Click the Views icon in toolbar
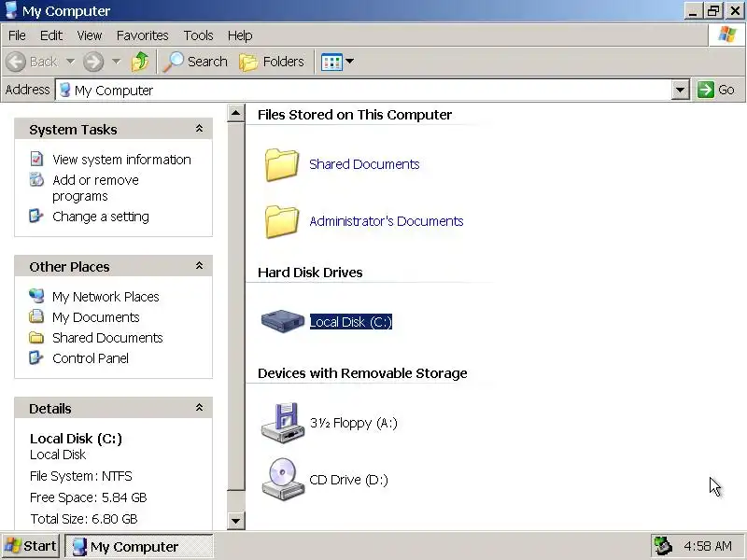This screenshot has width=747, height=560. pyautogui.click(x=331, y=62)
